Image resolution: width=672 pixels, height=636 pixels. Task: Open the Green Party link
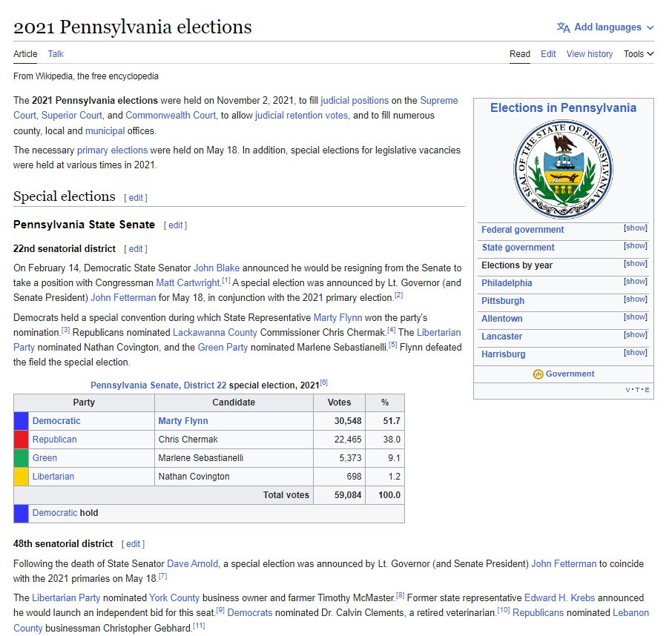pos(223,348)
